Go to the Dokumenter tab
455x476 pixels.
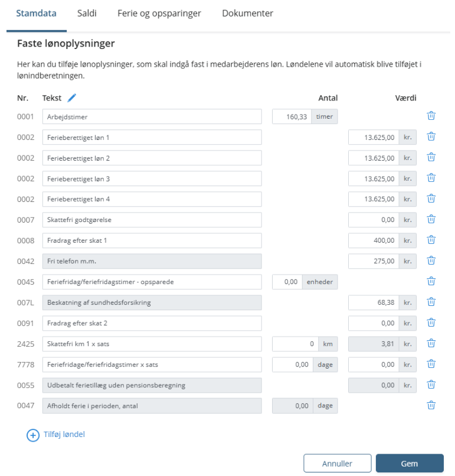click(x=247, y=13)
